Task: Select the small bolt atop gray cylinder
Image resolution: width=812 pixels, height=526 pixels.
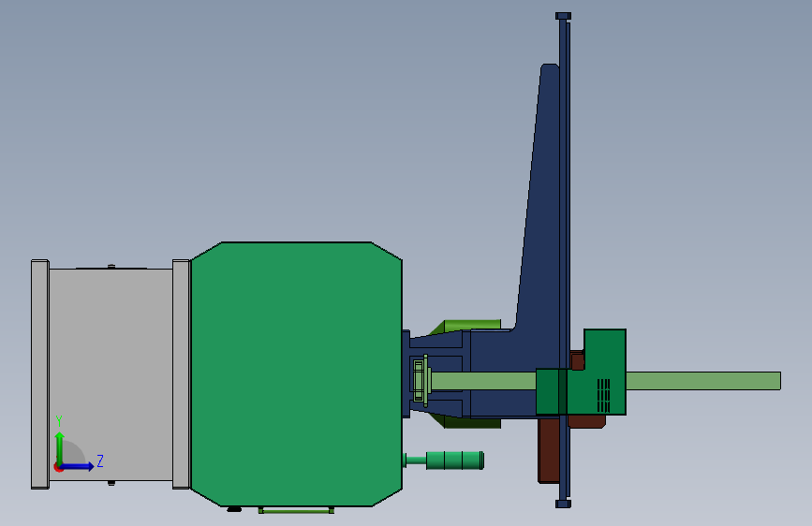Action: pos(111,266)
